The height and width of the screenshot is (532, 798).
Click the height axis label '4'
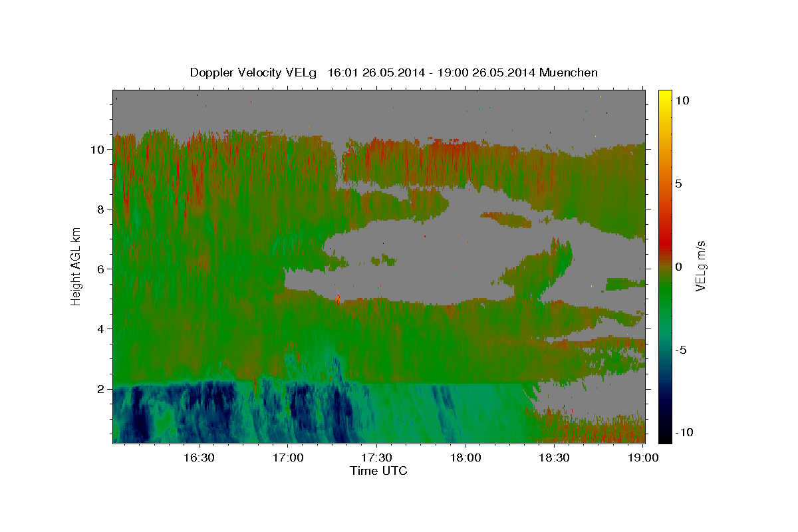tap(101, 329)
